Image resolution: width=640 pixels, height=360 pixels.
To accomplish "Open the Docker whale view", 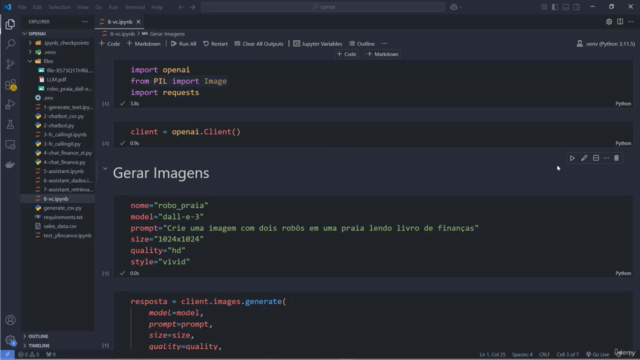I will tap(10, 164).
